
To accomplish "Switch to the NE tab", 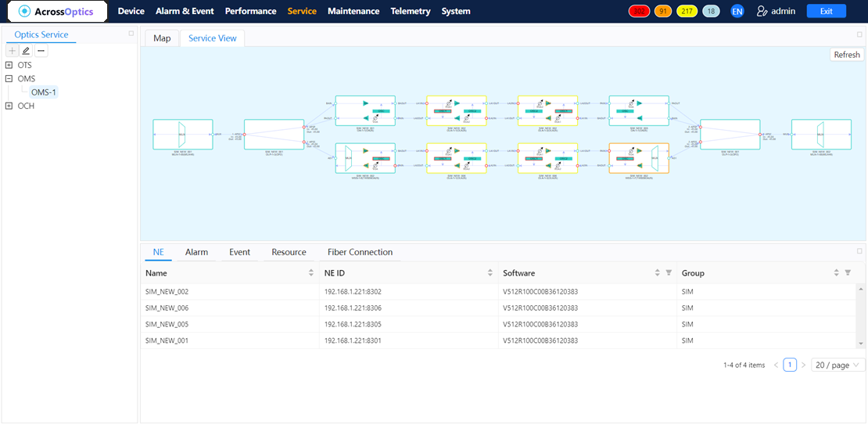I will 158,252.
